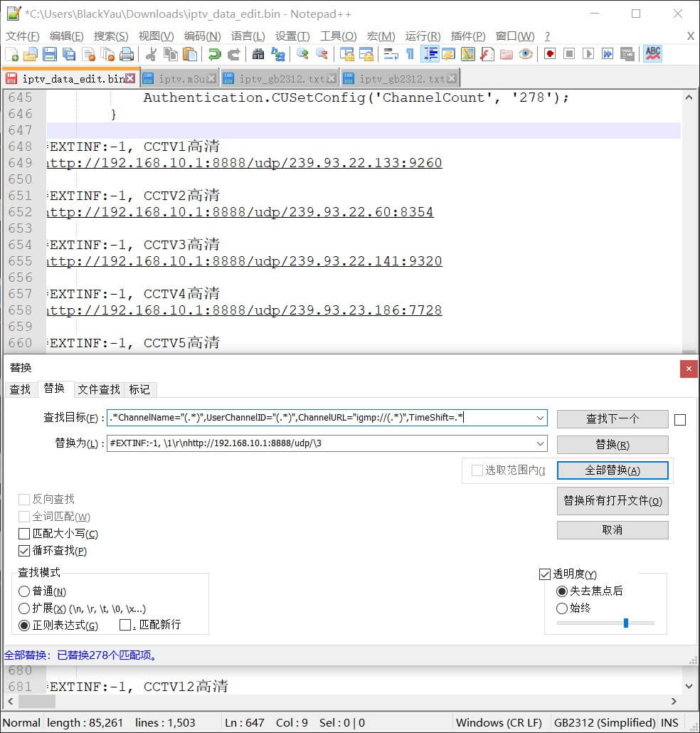Open the 替换为 history dropdown
This screenshot has height=733, width=700.
(541, 444)
